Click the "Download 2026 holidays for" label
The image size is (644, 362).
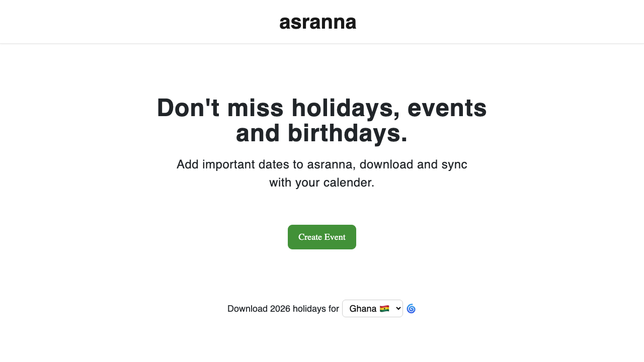[283, 309]
